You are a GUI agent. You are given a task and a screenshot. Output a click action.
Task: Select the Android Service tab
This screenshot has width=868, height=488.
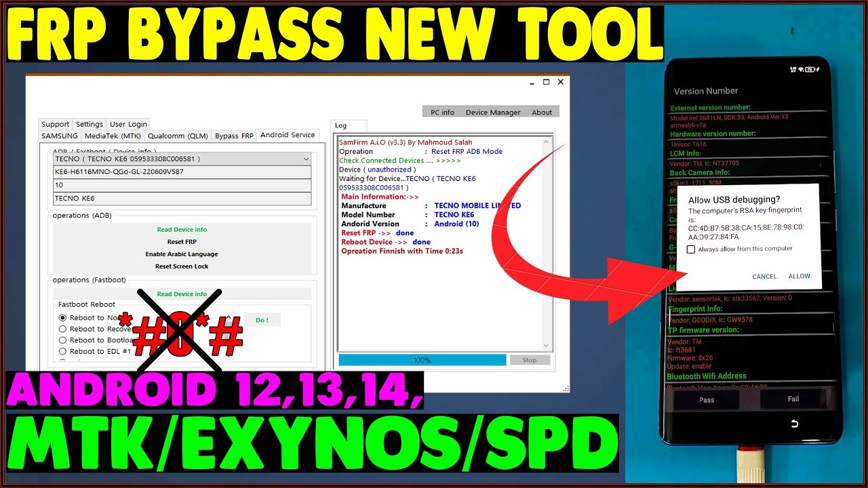click(288, 135)
